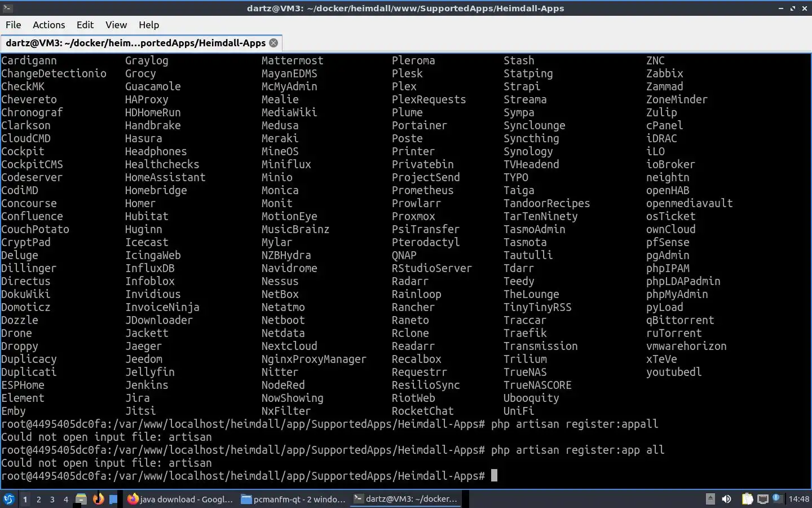Click the 'TandoorRecipes' entry
This screenshot has width=812, height=508.
point(546,203)
